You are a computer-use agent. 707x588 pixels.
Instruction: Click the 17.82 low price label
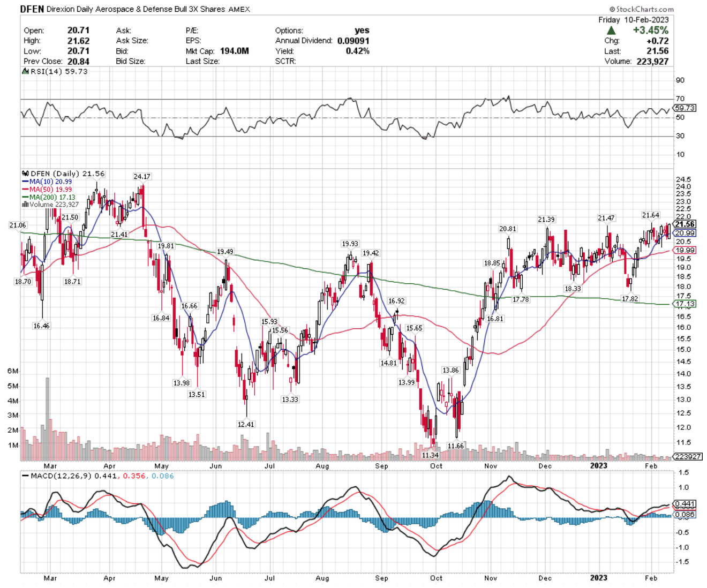[630, 299]
